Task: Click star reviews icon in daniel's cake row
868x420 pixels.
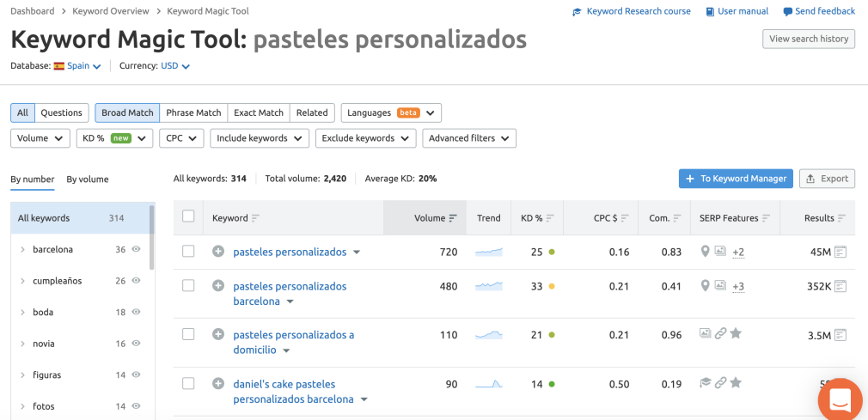Action: 735,382
